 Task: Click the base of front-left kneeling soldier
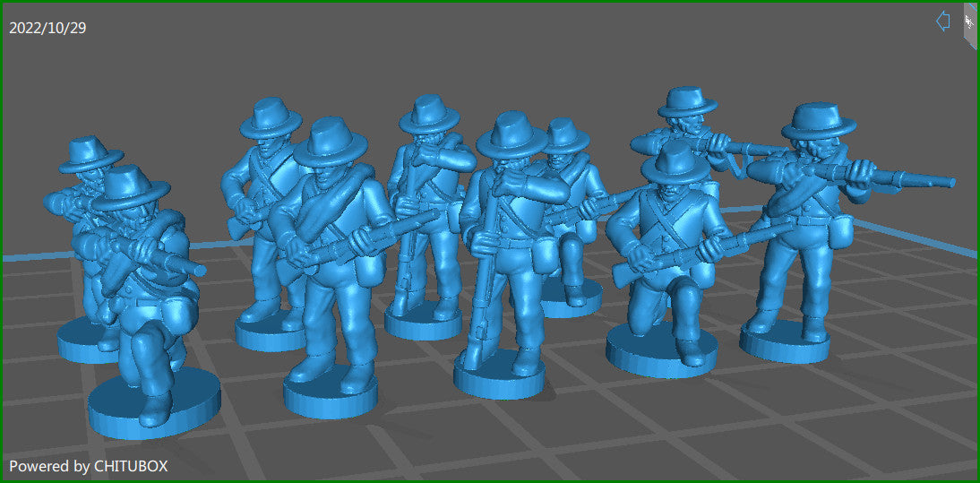point(154,410)
